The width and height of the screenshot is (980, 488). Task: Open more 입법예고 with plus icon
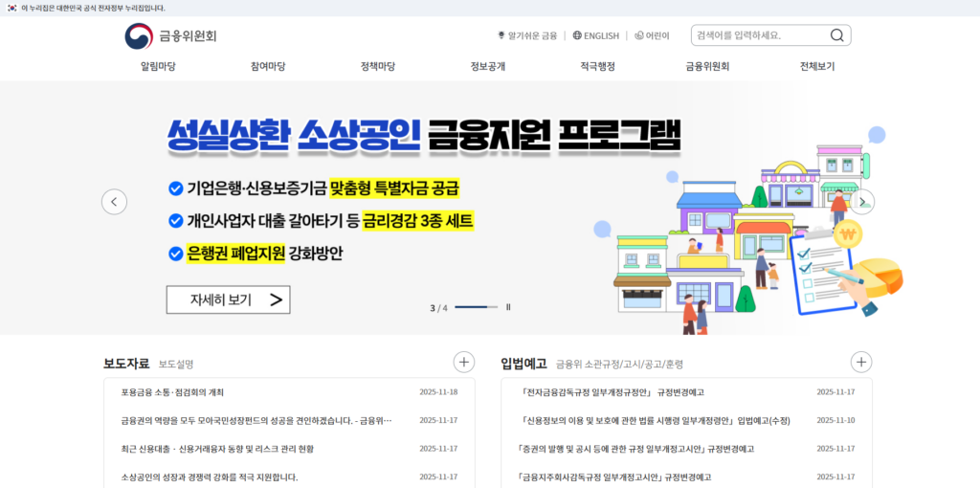point(861,362)
